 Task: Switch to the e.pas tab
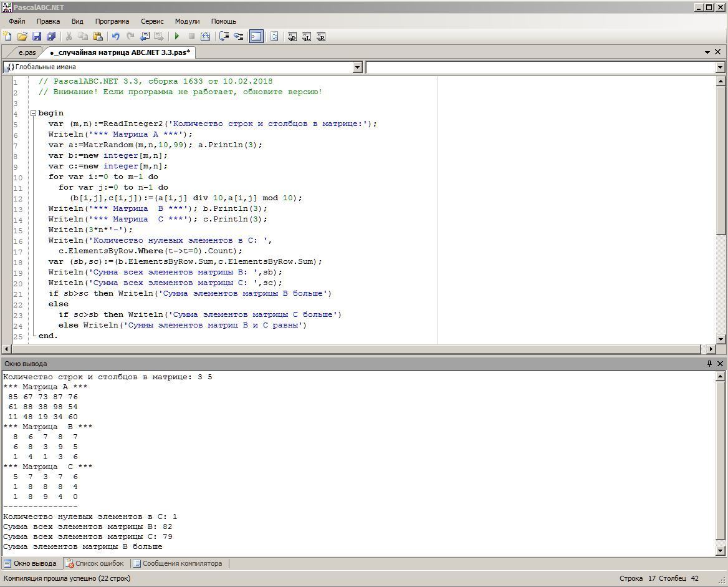click(x=27, y=52)
